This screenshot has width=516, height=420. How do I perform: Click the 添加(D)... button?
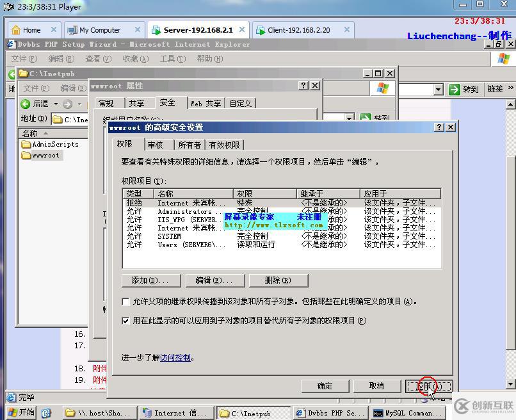151,280
